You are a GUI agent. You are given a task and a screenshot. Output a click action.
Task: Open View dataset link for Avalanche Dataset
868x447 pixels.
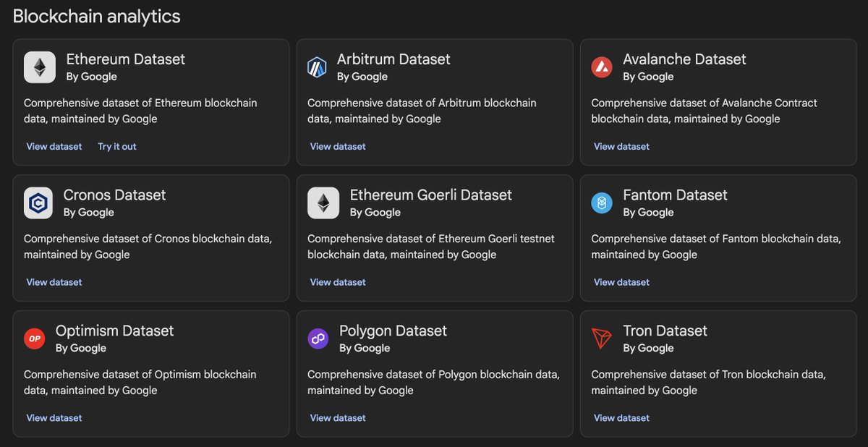[621, 146]
